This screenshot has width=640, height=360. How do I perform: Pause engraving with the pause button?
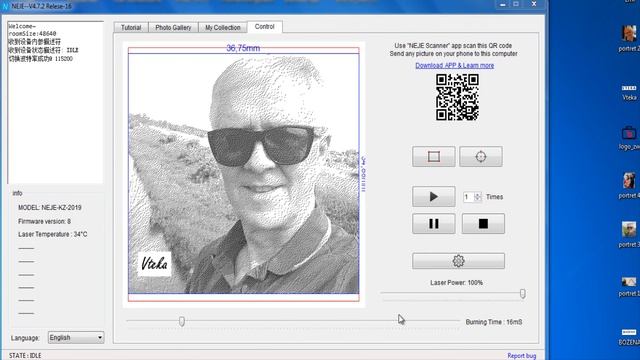coord(433,224)
